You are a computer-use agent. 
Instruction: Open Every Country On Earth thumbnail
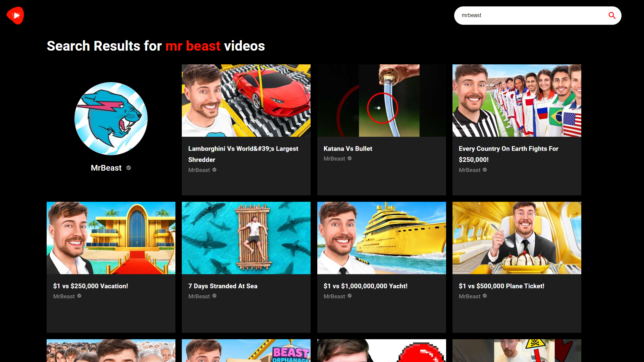pyautogui.click(x=517, y=101)
